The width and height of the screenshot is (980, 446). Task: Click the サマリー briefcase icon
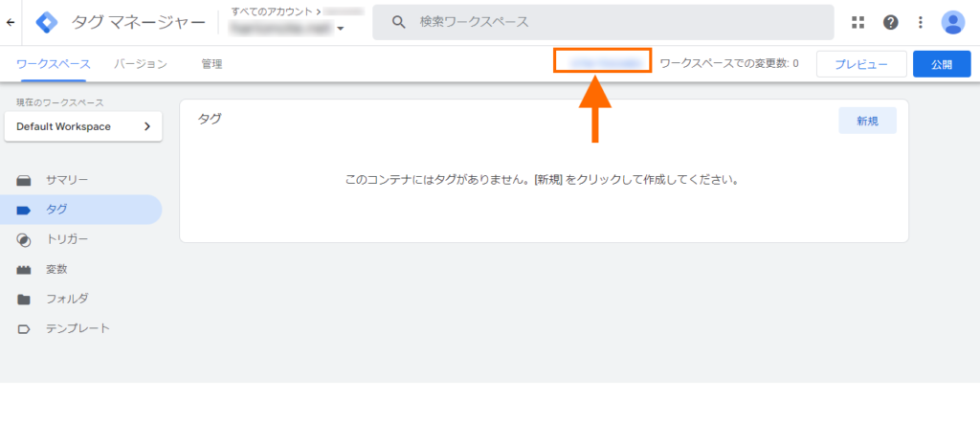click(x=24, y=181)
